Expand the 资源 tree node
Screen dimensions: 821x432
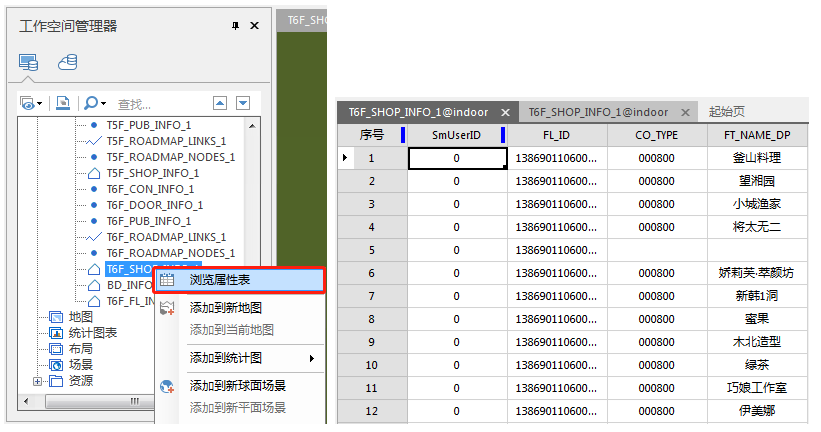pyautogui.click(x=39, y=381)
